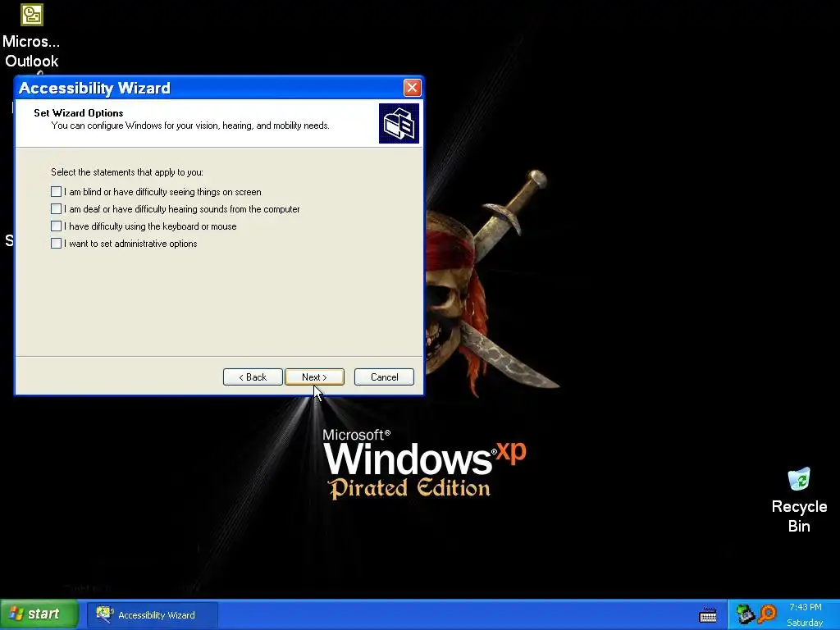Click the 'Set Wizard Options' heading
840x630 pixels.
pos(79,113)
